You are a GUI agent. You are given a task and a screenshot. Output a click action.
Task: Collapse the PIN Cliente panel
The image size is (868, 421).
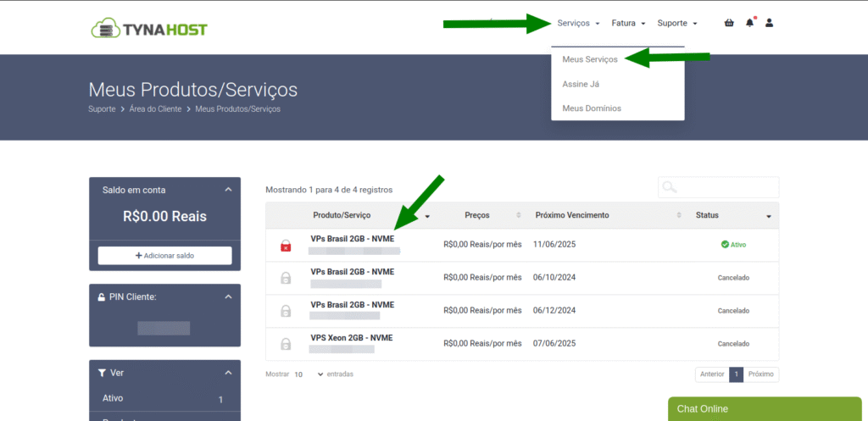(228, 297)
